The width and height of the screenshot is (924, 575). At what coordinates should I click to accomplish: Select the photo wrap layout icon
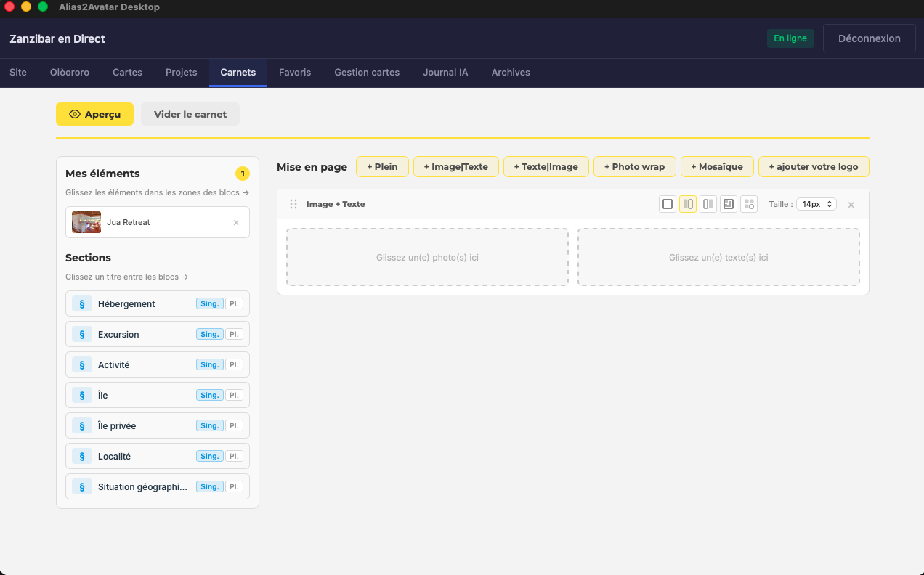[729, 204]
